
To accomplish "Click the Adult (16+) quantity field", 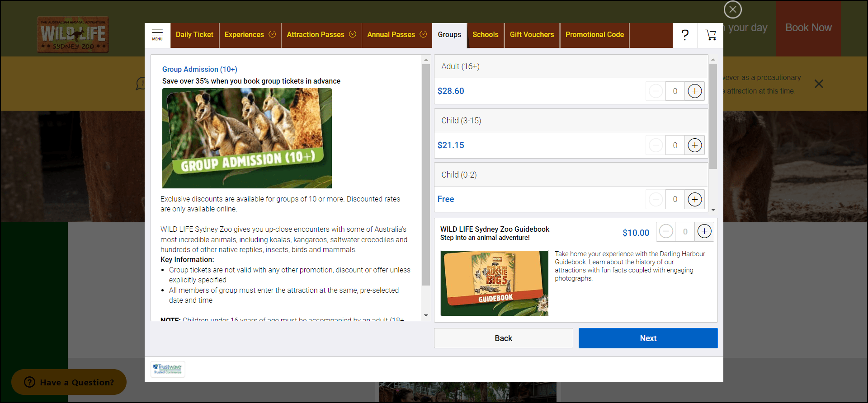I will pyautogui.click(x=675, y=91).
